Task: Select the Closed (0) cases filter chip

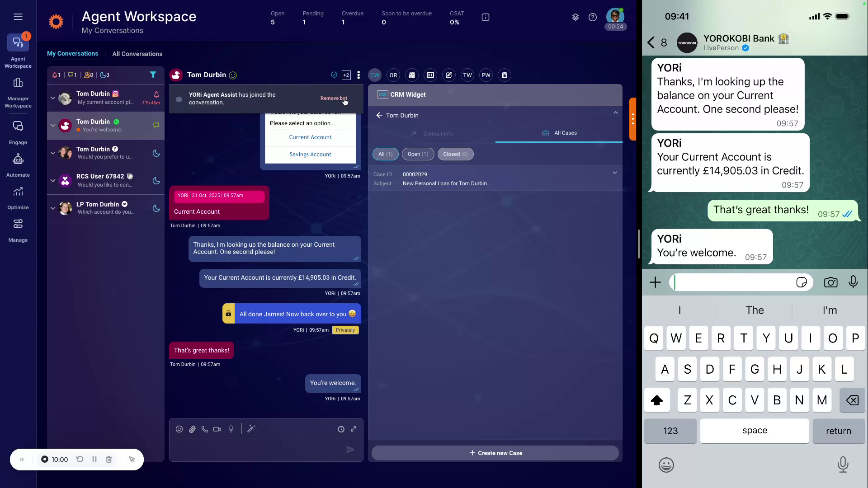Action: [455, 154]
